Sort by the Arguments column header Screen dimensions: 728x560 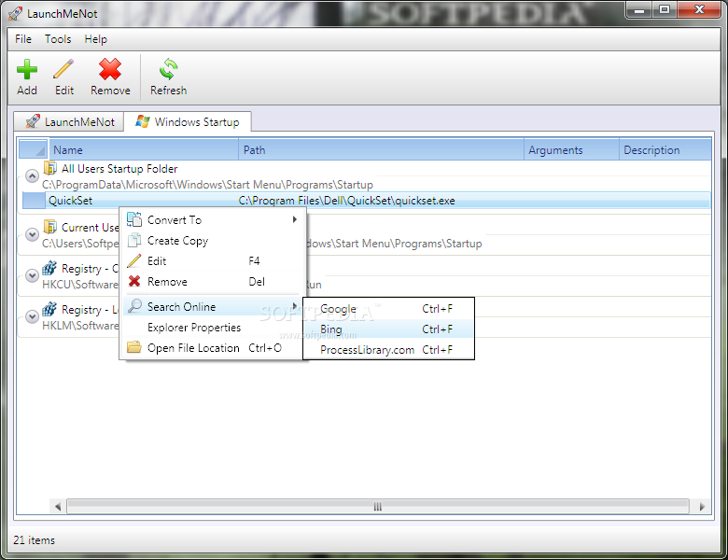point(571,149)
